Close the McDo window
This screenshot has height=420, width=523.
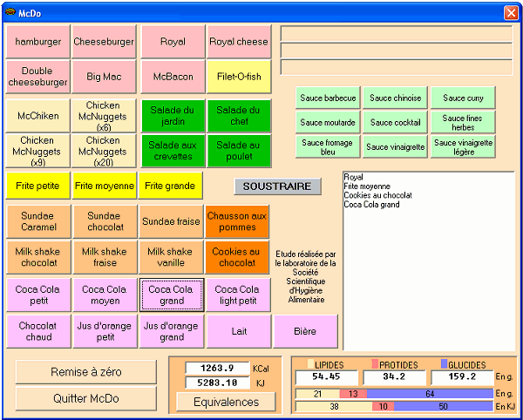click(511, 13)
